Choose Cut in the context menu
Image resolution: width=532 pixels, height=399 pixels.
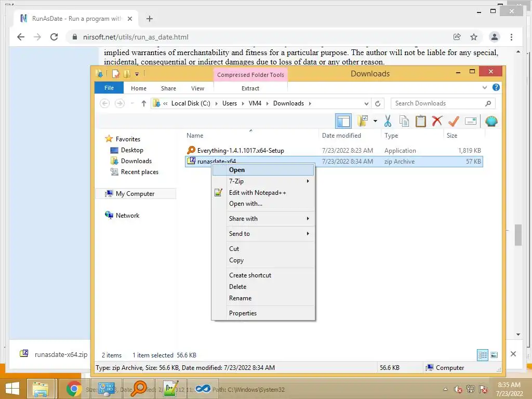tap(263, 249)
